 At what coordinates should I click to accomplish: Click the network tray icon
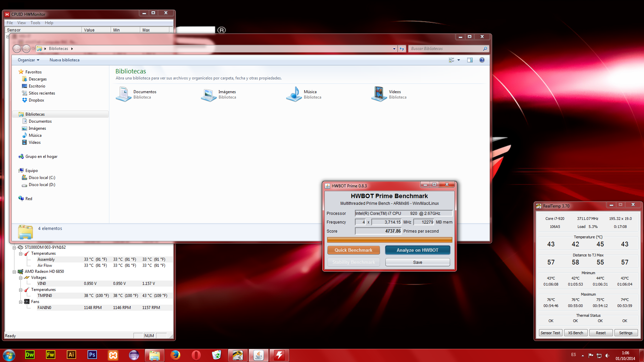[x=599, y=356]
